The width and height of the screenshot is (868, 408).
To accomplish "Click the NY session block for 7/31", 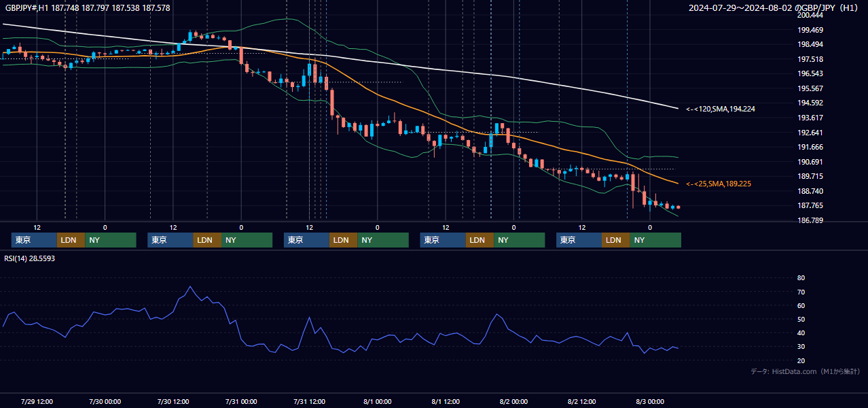I will [x=383, y=240].
